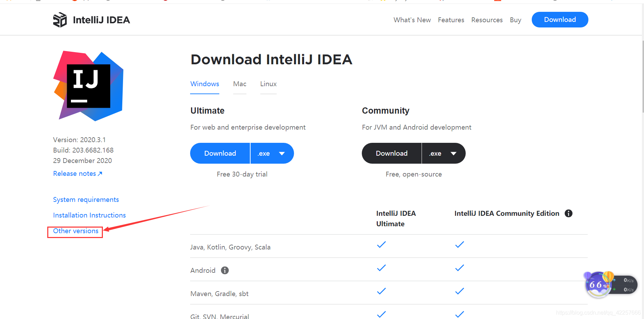The image size is (644, 319).
Task: Open the System requirements link
Action: pos(86,199)
